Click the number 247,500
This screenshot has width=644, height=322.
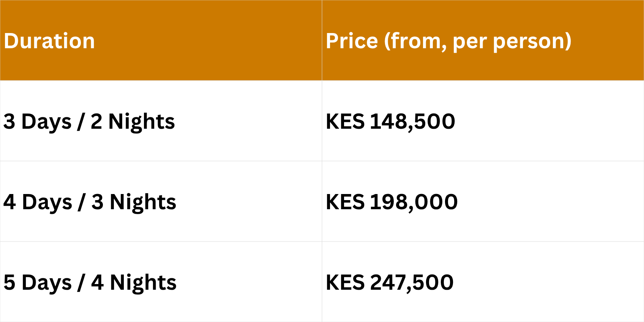pyautogui.click(x=412, y=283)
